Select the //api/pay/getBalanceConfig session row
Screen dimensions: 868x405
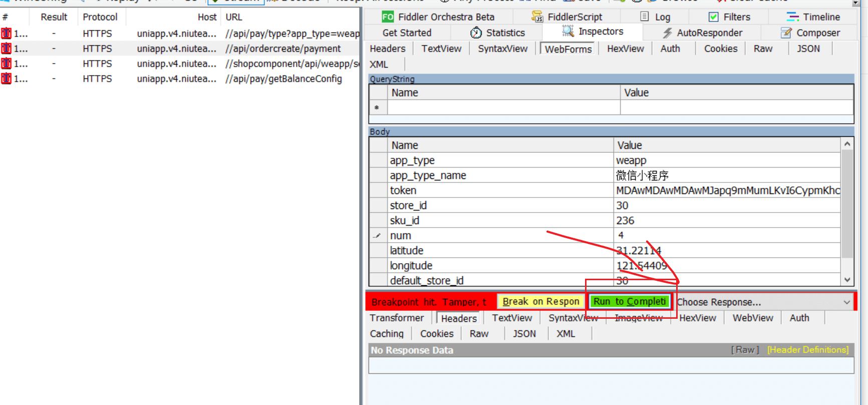click(180, 79)
